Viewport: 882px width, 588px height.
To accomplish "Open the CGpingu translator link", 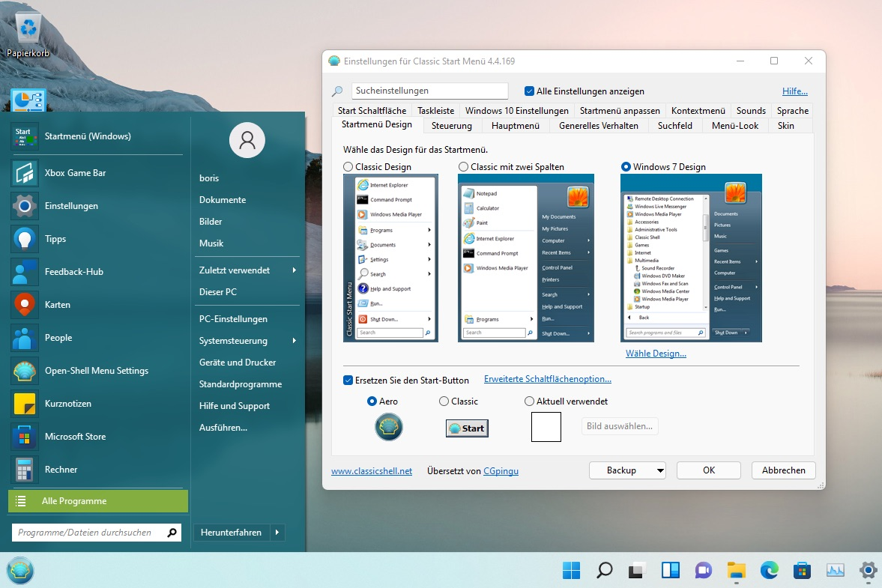I will pos(501,471).
